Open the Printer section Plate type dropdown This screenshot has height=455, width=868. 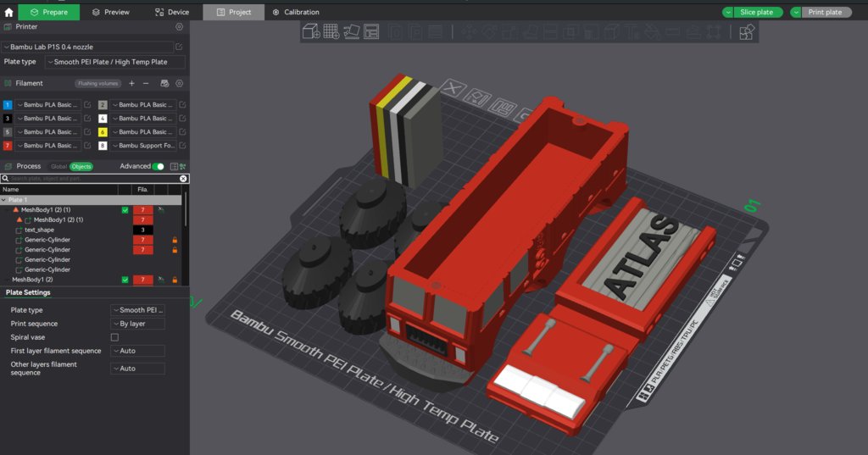[114, 62]
